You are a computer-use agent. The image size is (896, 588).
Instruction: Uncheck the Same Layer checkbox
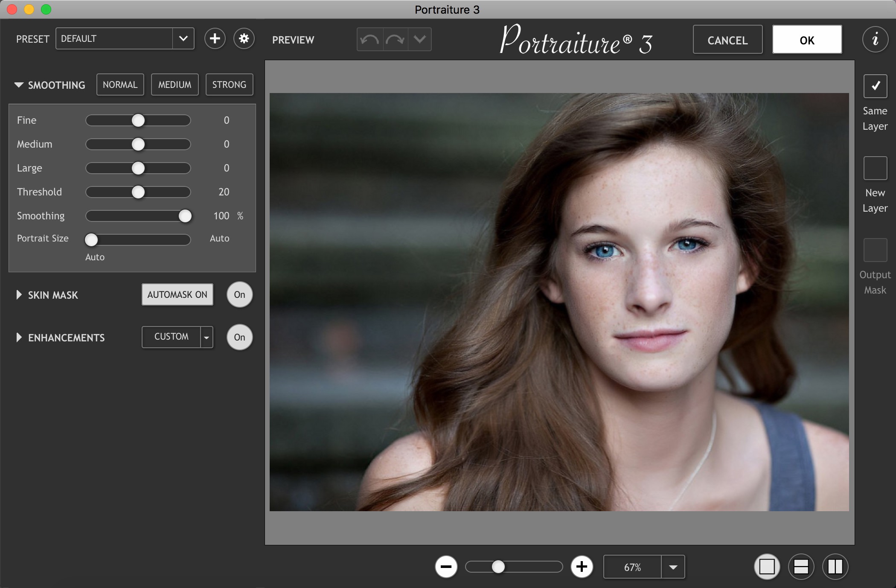click(875, 86)
